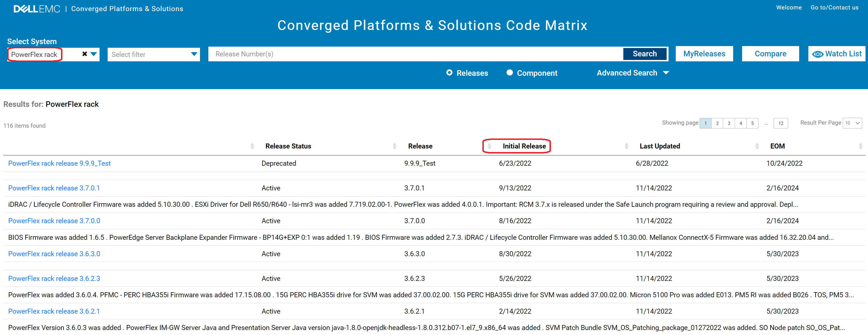Open the Result Per Page dropdown

coord(852,123)
